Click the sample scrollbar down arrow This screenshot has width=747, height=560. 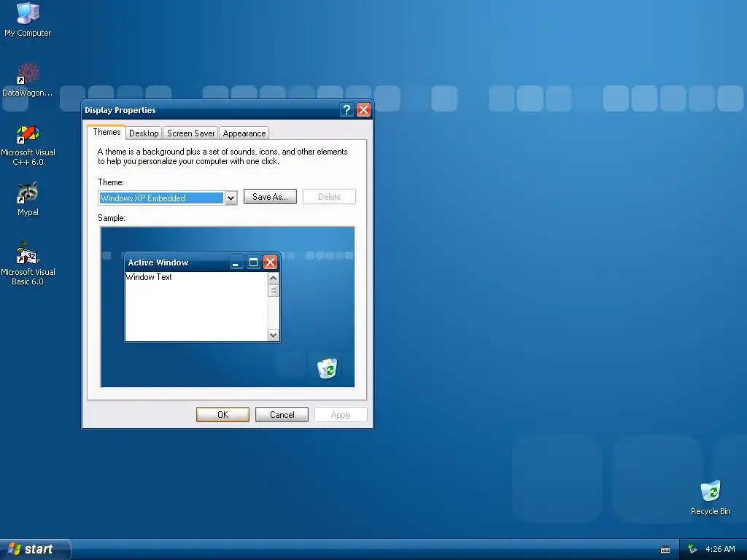tap(273, 335)
